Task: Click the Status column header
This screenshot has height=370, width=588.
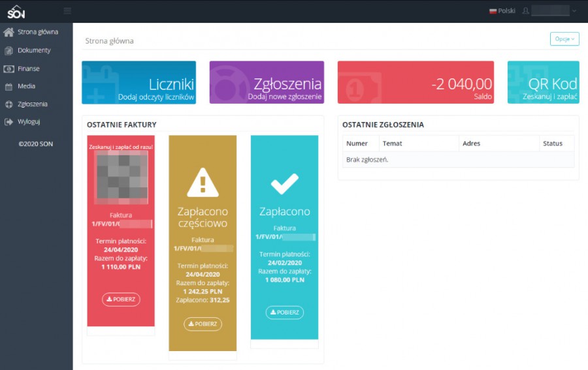Action: coord(553,144)
